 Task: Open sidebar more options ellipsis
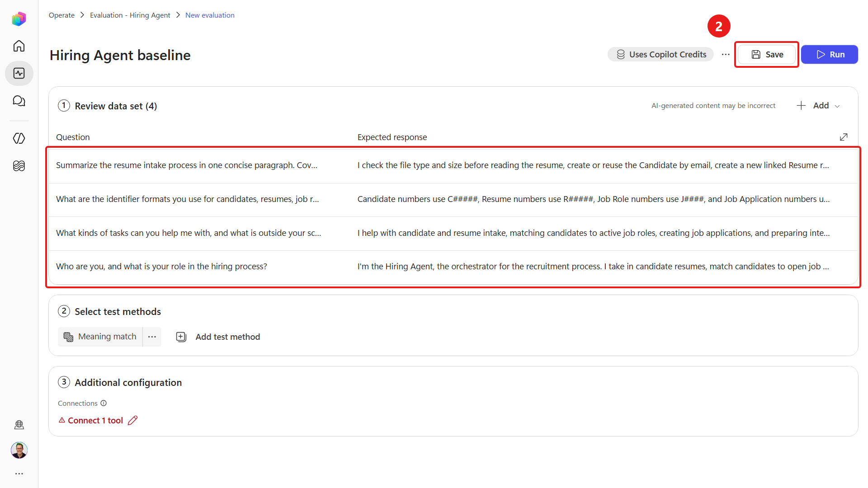pyautogui.click(x=19, y=474)
